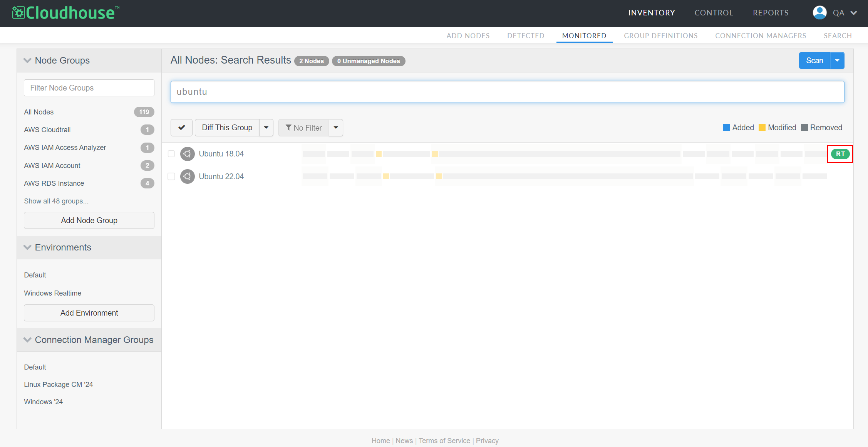The width and height of the screenshot is (868, 447).
Task: Select the All Nodes group
Action: pyautogui.click(x=39, y=112)
